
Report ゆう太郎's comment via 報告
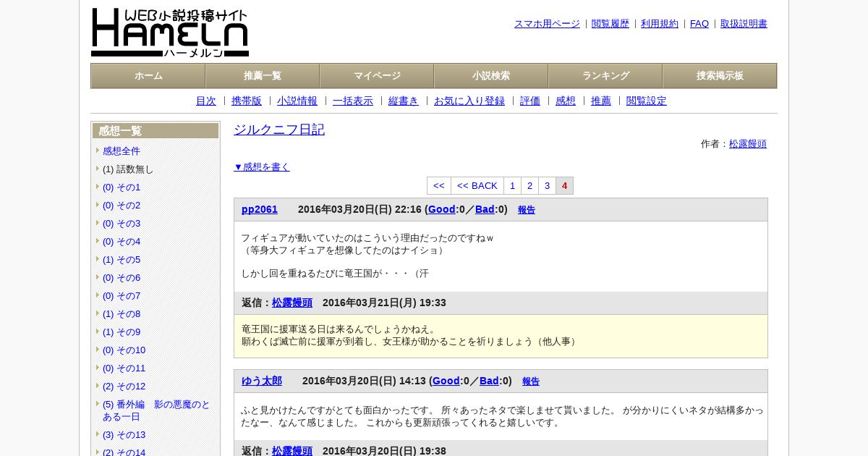tap(531, 381)
